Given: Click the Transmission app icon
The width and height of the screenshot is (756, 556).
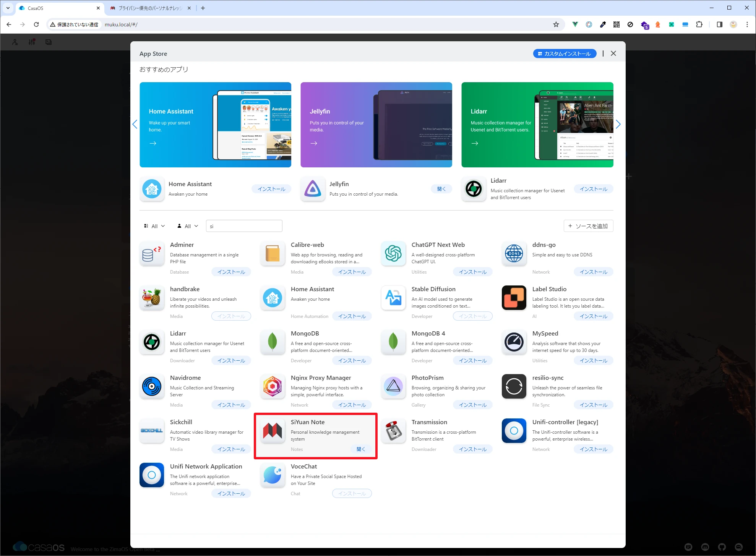Looking at the screenshot, I should tap(393, 431).
